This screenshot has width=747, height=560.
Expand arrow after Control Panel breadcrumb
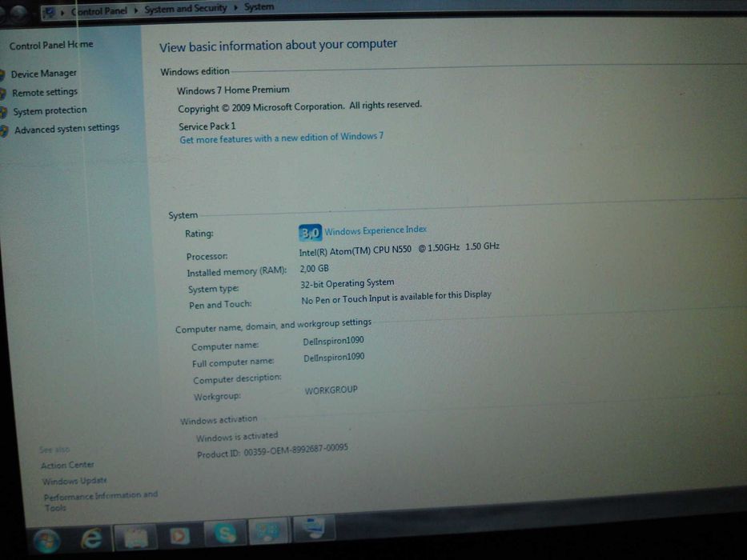pyautogui.click(x=136, y=10)
